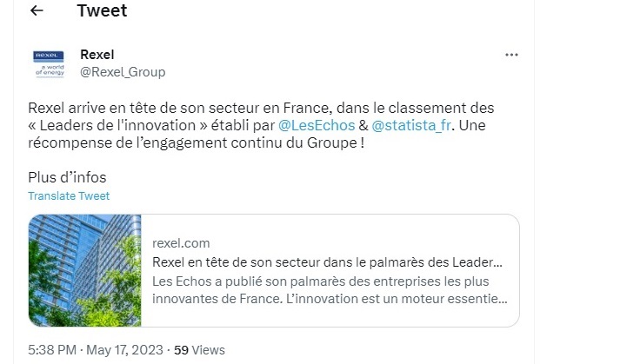Viewport: 640px width, 364px height.
Task: Open the three-dot more options menu
Action: tap(511, 55)
